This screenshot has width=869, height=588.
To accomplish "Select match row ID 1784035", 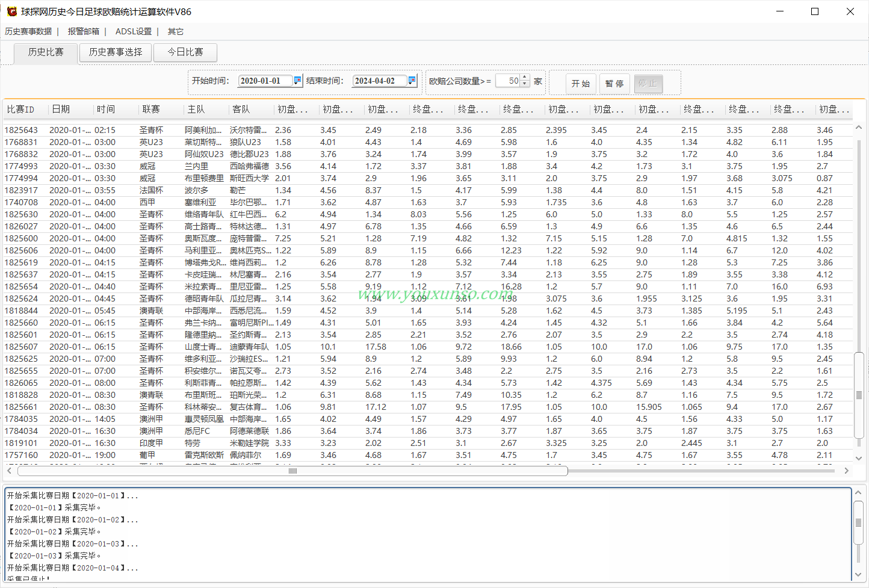I will [428, 419].
